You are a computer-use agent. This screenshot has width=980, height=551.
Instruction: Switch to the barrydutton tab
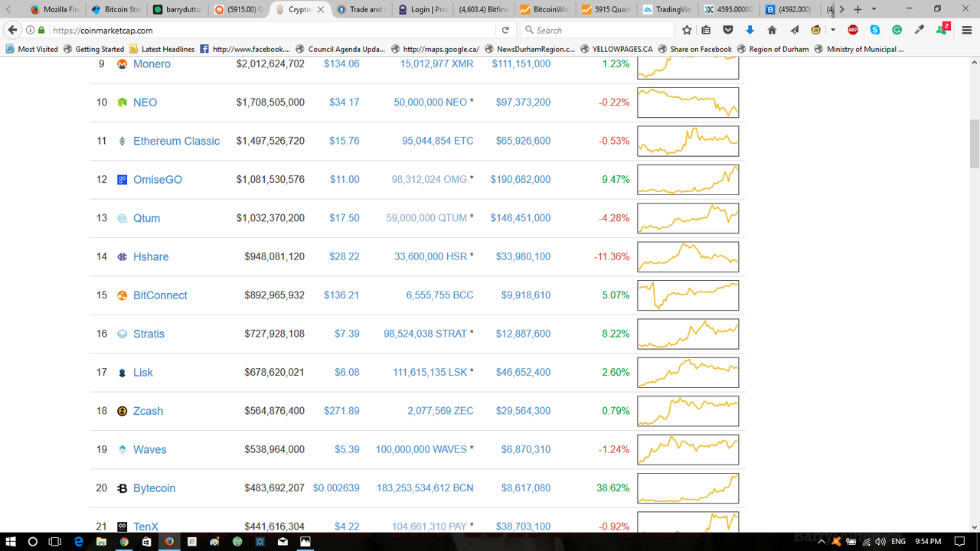[176, 9]
